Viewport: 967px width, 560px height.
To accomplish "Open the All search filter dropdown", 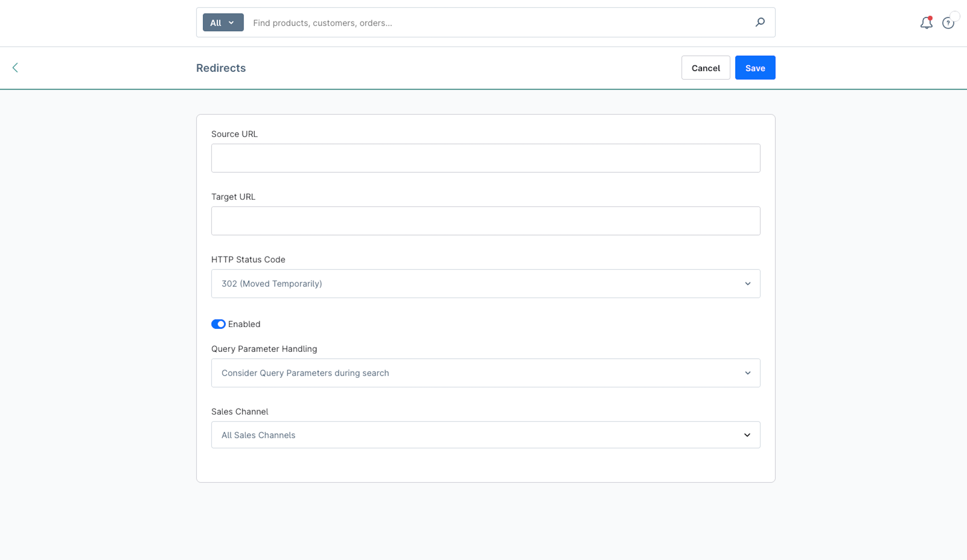I will click(223, 23).
